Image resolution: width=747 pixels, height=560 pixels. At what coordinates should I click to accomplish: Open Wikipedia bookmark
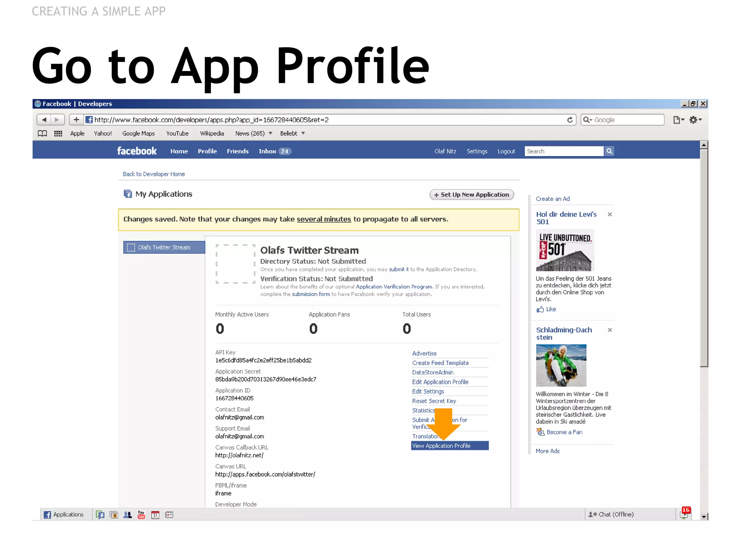(x=212, y=133)
